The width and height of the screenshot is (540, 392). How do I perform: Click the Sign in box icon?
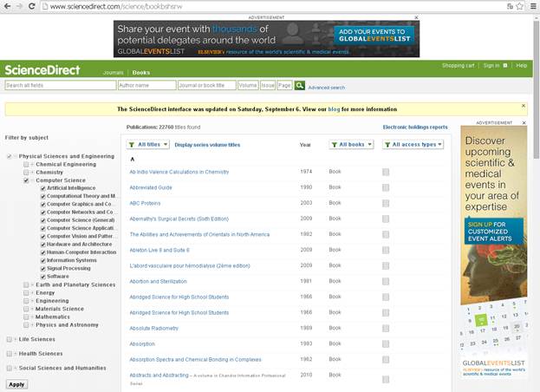pyautogui.click(x=505, y=65)
